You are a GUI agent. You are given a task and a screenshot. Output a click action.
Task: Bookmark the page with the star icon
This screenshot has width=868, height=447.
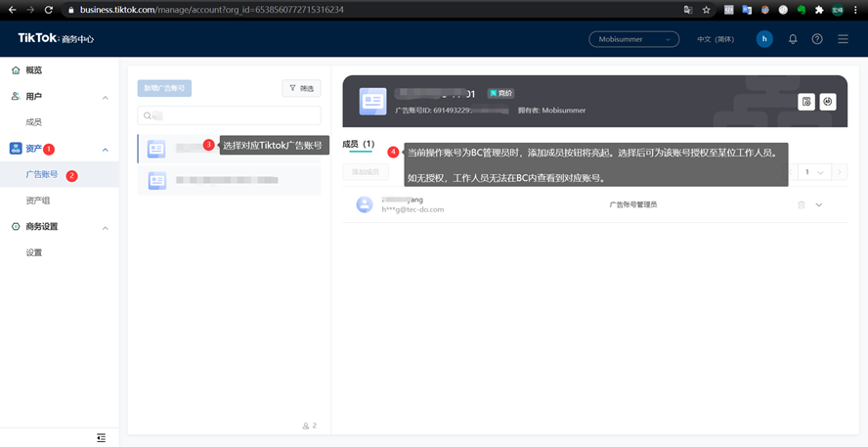click(707, 10)
